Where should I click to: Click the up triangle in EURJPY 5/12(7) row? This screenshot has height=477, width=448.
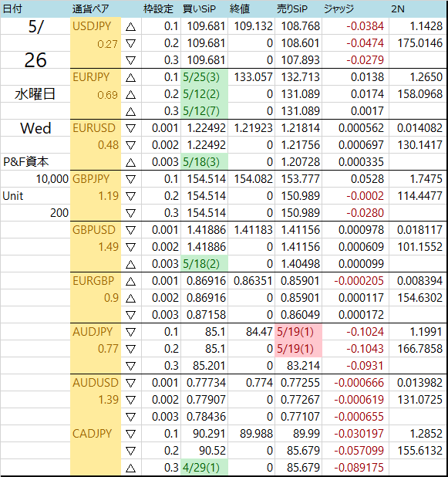click(130, 112)
